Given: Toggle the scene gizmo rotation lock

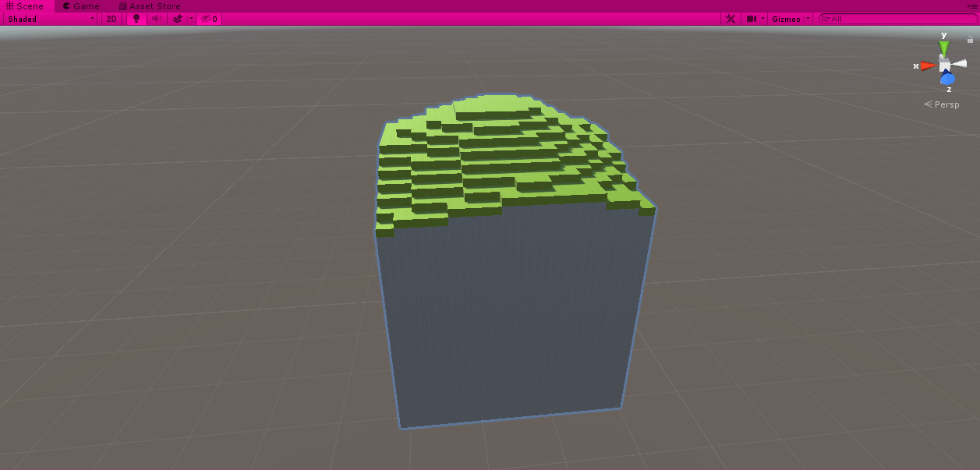Looking at the screenshot, I should [970, 39].
